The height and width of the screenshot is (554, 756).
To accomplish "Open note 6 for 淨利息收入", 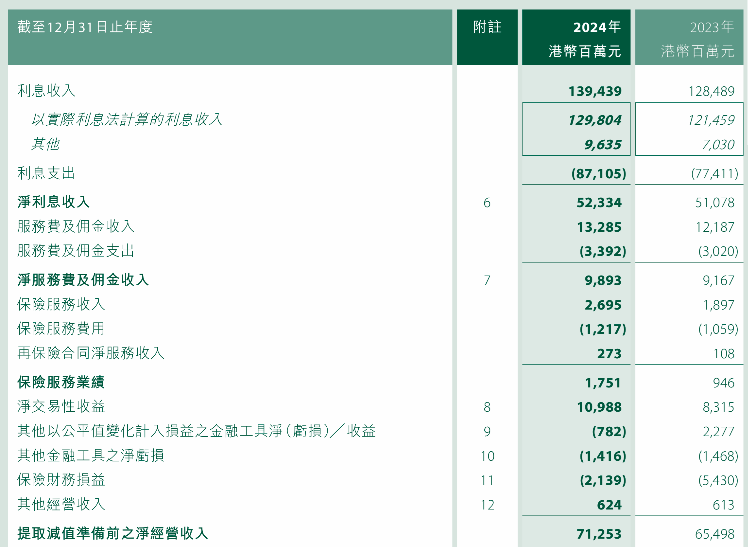I will coord(487,203).
